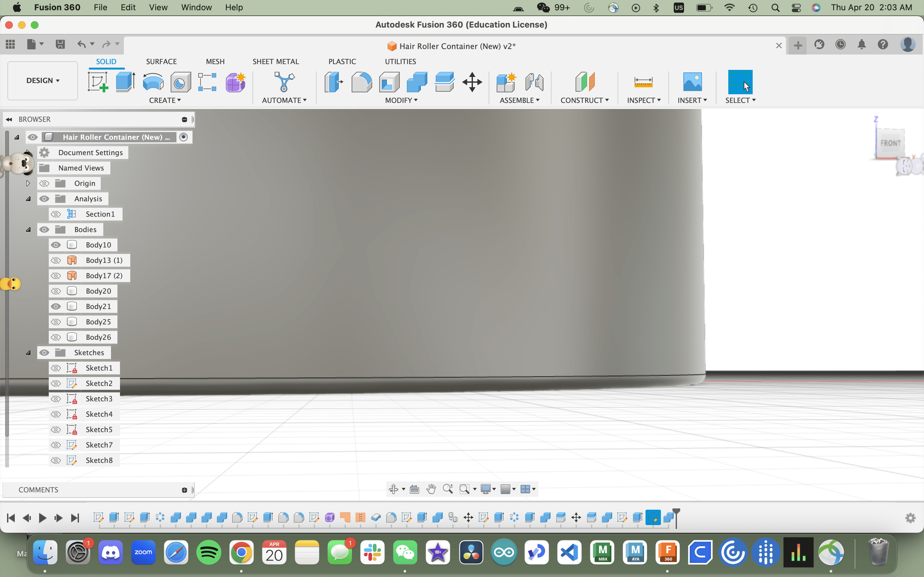Open the DESIGN workspace switcher
The width and height of the screenshot is (924, 577).
click(x=42, y=80)
